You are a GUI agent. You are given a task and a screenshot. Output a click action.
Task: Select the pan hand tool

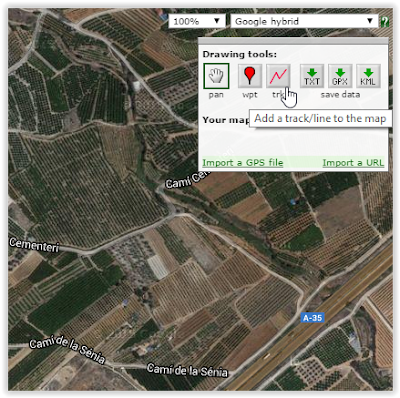tap(216, 76)
